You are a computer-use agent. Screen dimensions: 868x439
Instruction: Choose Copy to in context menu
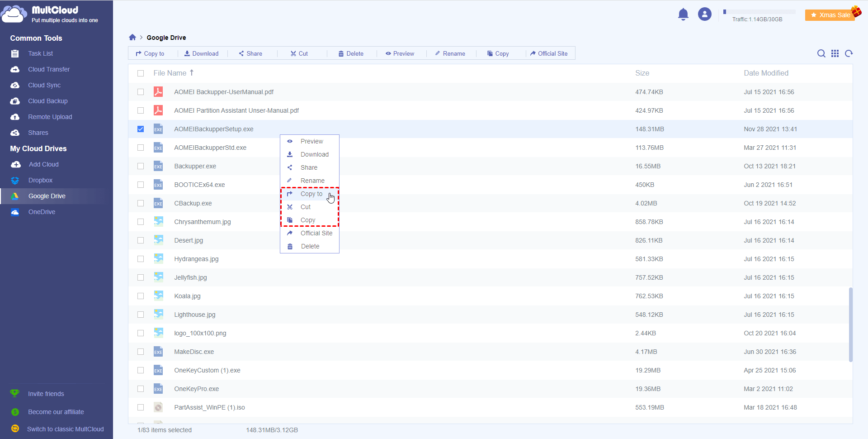pos(310,194)
